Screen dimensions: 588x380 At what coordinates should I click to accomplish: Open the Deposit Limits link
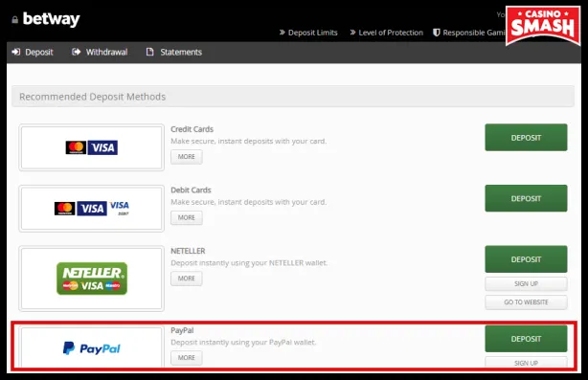pyautogui.click(x=308, y=33)
